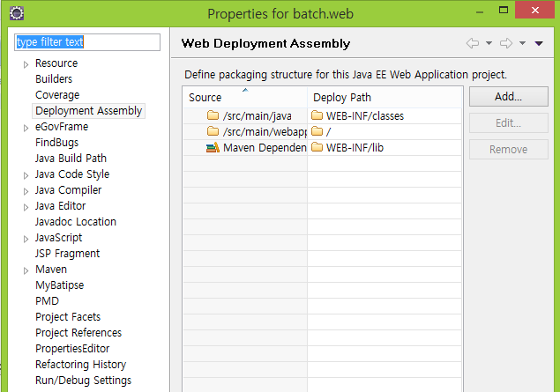The height and width of the screenshot is (392, 560).
Task: Expand the Java Compiler tree node
Action: coord(26,191)
